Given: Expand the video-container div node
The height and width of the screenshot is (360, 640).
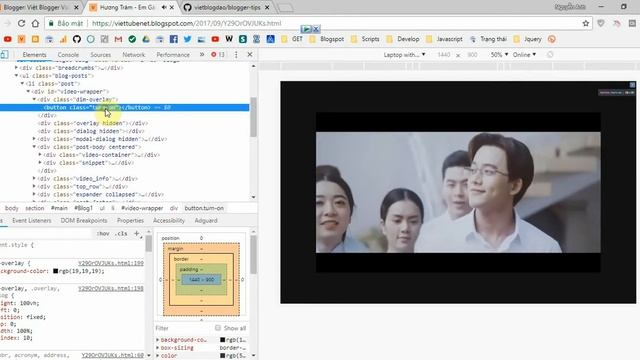Looking at the screenshot, I should (40, 155).
